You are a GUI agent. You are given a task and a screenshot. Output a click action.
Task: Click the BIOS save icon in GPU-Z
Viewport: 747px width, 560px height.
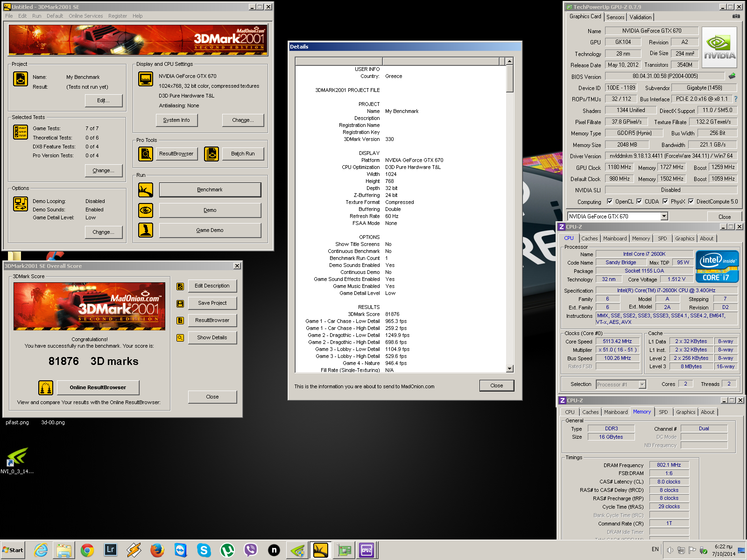click(732, 76)
